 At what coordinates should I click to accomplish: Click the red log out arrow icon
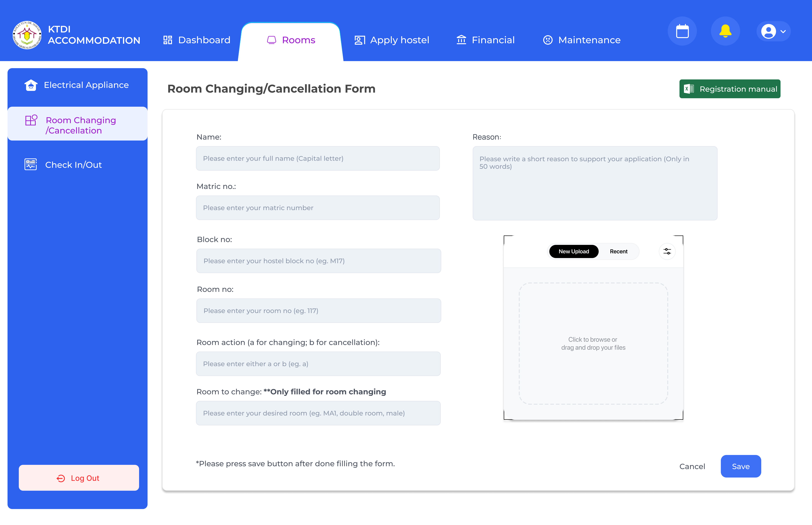pyautogui.click(x=60, y=478)
